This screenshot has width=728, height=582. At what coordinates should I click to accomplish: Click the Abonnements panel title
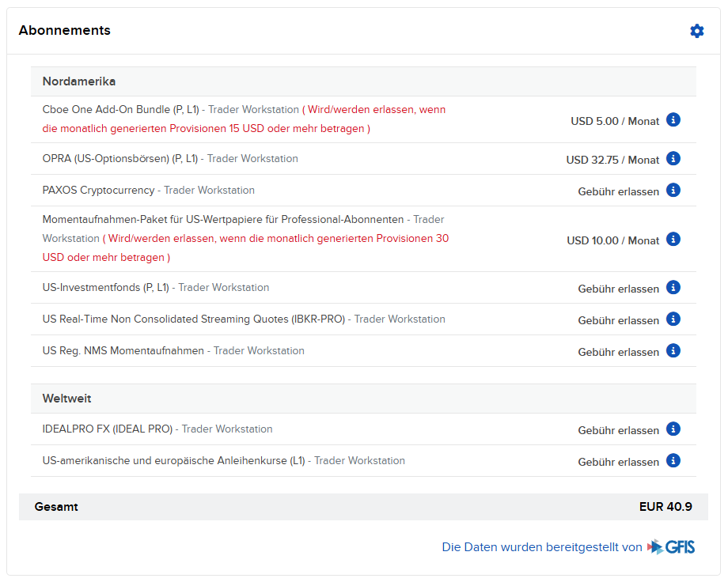pyautogui.click(x=65, y=31)
